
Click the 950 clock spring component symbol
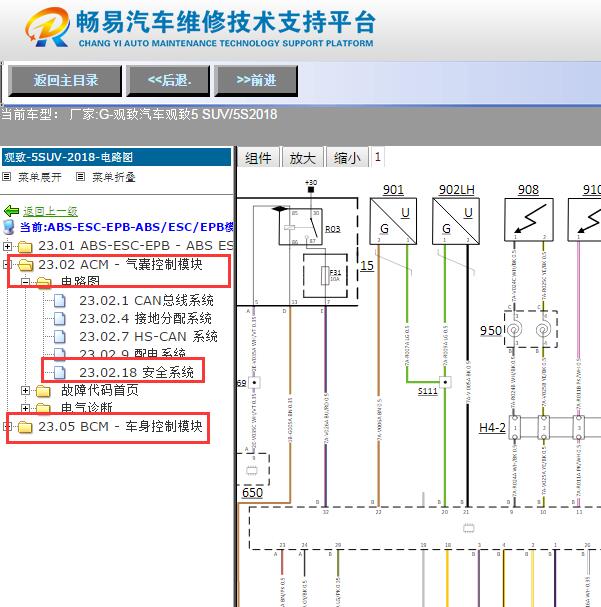(531, 329)
